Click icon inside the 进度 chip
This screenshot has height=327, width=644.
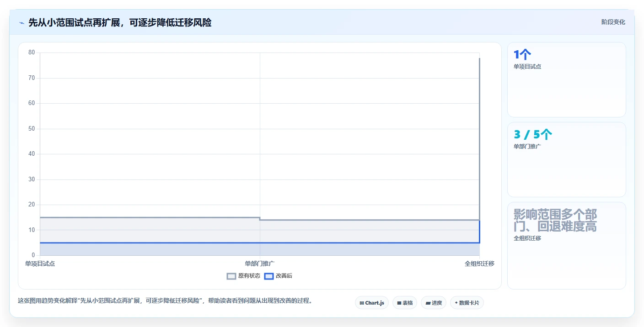[428, 303]
